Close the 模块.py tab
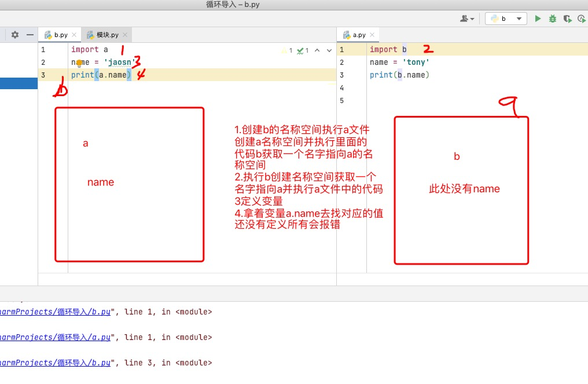 (x=125, y=35)
